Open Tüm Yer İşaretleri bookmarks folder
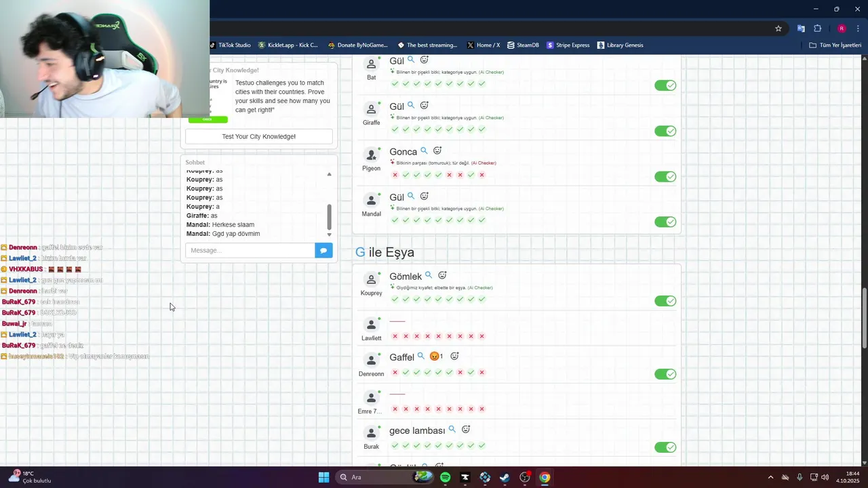The width and height of the screenshot is (868, 488). click(x=835, y=45)
